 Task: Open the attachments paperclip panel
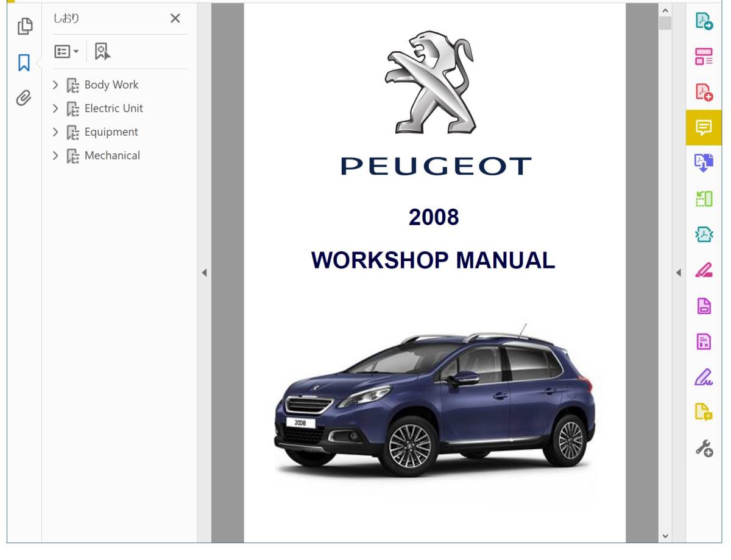coord(24,98)
